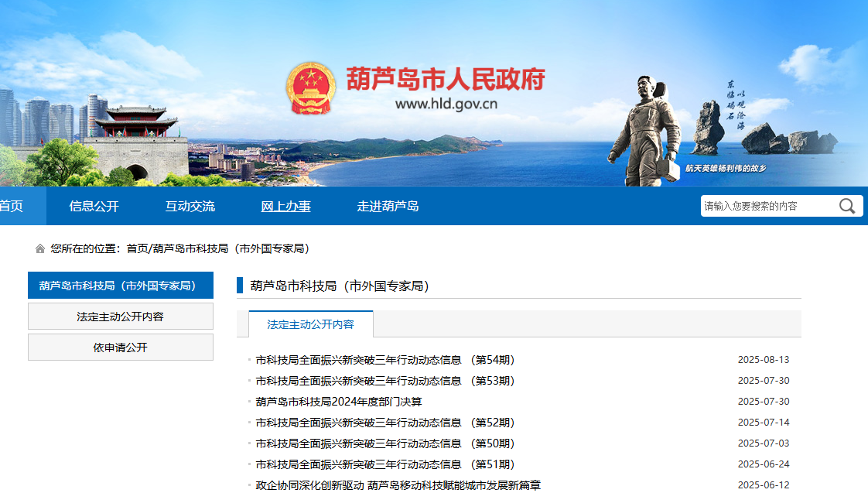
Task: Select the 法定主动公开内容 tab
Action: click(310, 324)
